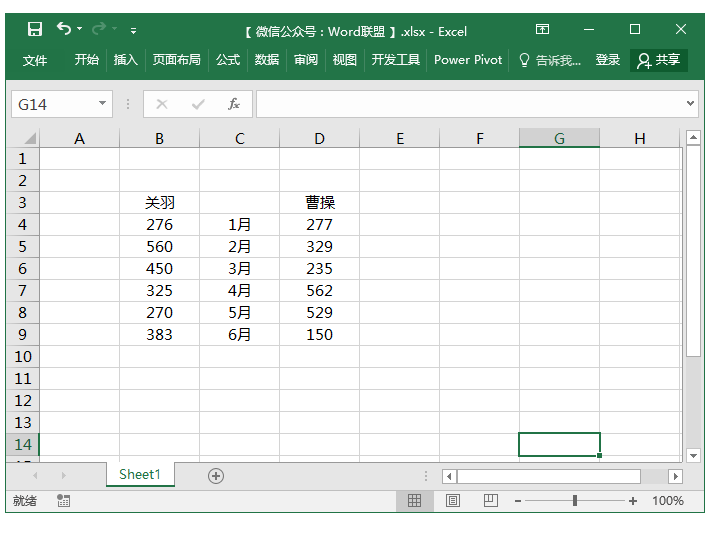Image resolution: width=710 pixels, height=537 pixels.
Task: Select cell containing 曹操
Action: [319, 202]
